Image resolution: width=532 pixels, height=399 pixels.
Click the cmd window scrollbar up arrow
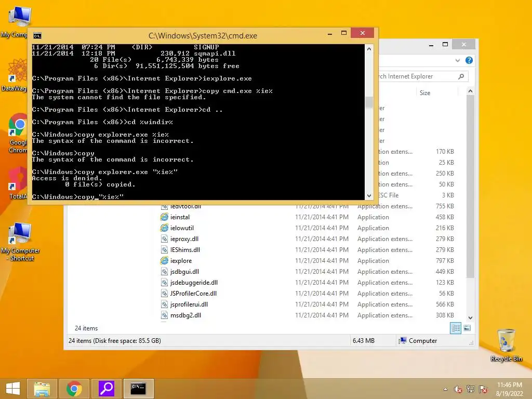pos(369,49)
